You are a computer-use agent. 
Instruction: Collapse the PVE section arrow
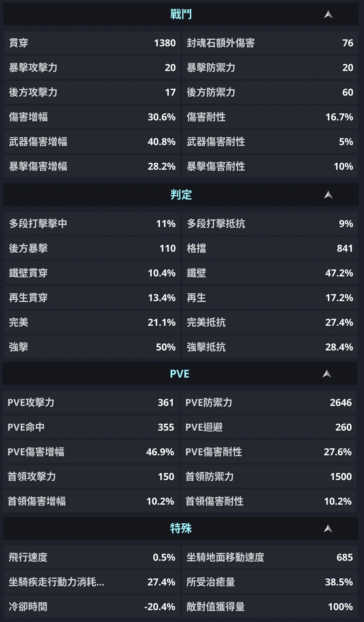coord(327,374)
